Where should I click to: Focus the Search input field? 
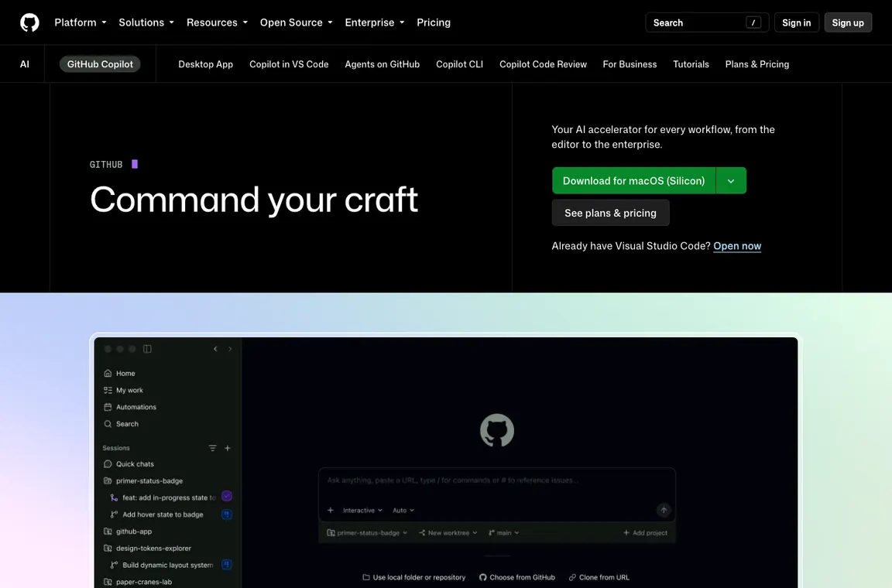click(x=707, y=22)
